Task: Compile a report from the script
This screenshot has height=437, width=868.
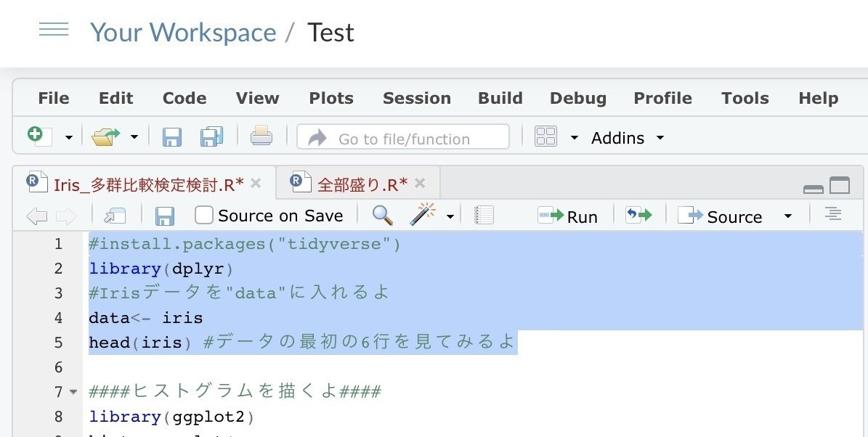Action: pos(484,215)
